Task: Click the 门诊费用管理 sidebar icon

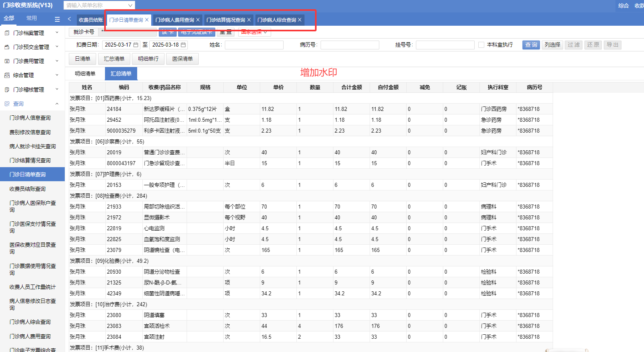Action: [7, 61]
